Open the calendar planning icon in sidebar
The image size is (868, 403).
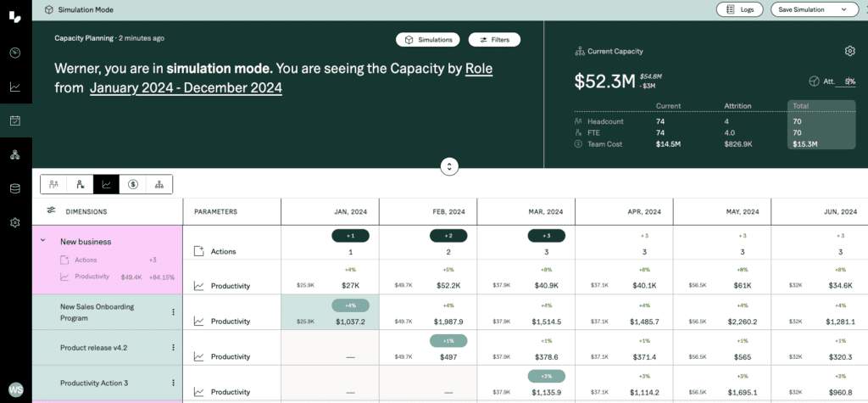(15, 120)
